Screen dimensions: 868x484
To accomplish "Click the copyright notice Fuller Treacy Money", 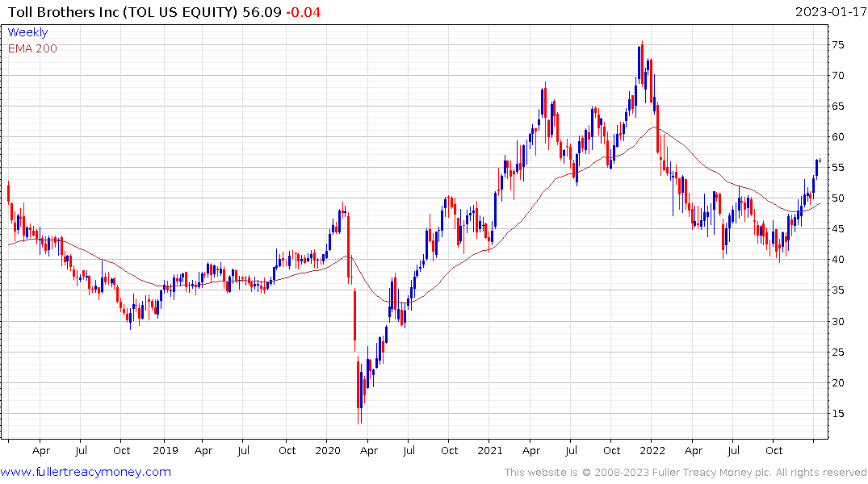I will (686, 473).
